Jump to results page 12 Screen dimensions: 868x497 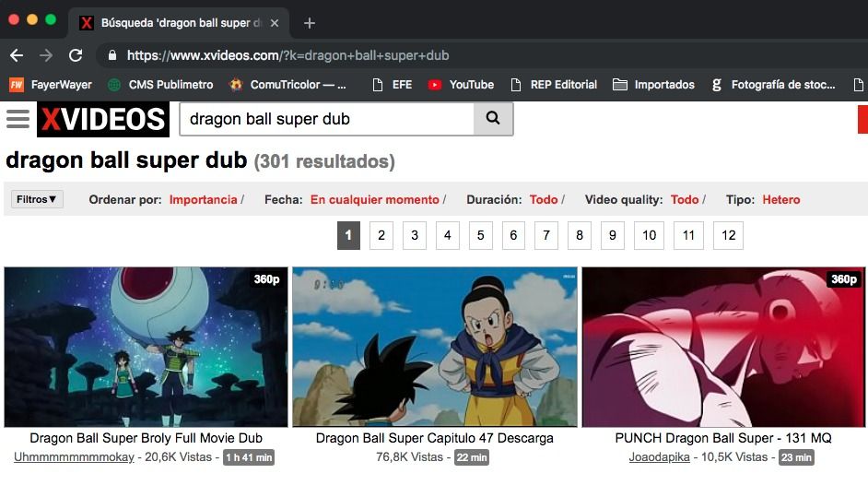pyautogui.click(x=728, y=235)
